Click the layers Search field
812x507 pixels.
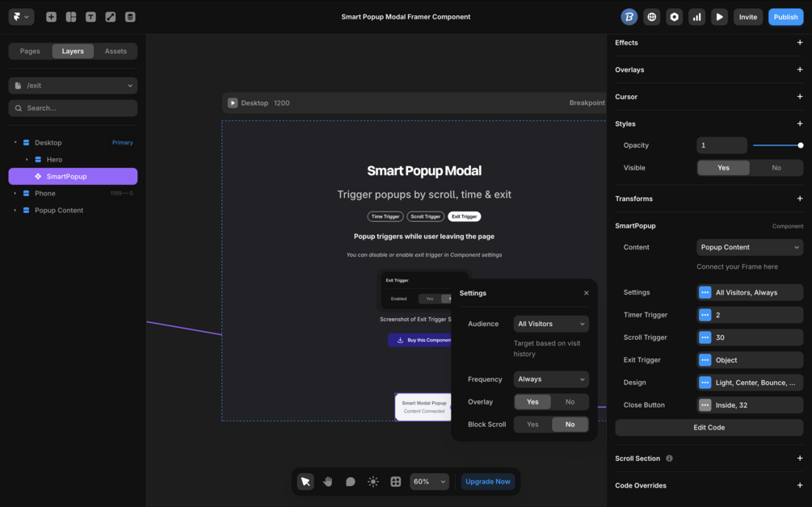(73, 108)
